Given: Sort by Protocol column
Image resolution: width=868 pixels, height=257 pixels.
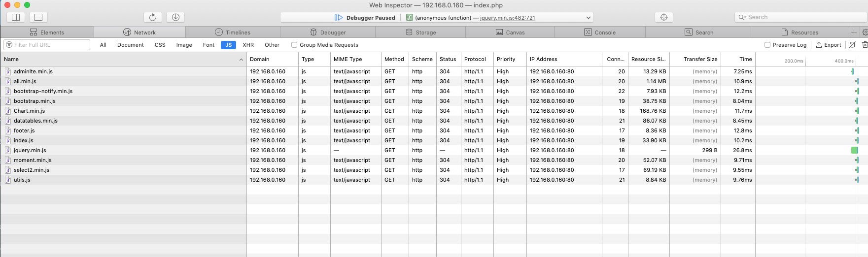Looking at the screenshot, I should click(x=477, y=59).
